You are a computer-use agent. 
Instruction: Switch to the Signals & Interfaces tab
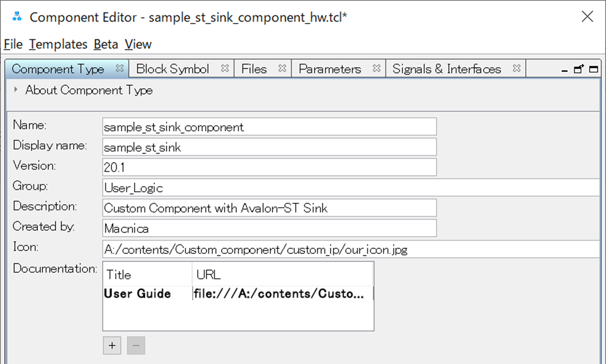(x=446, y=69)
